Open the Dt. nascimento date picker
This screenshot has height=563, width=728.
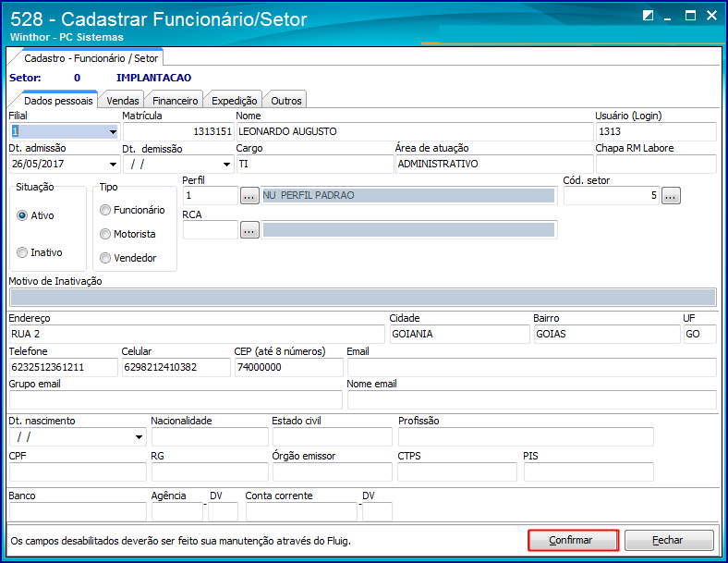[x=139, y=437]
